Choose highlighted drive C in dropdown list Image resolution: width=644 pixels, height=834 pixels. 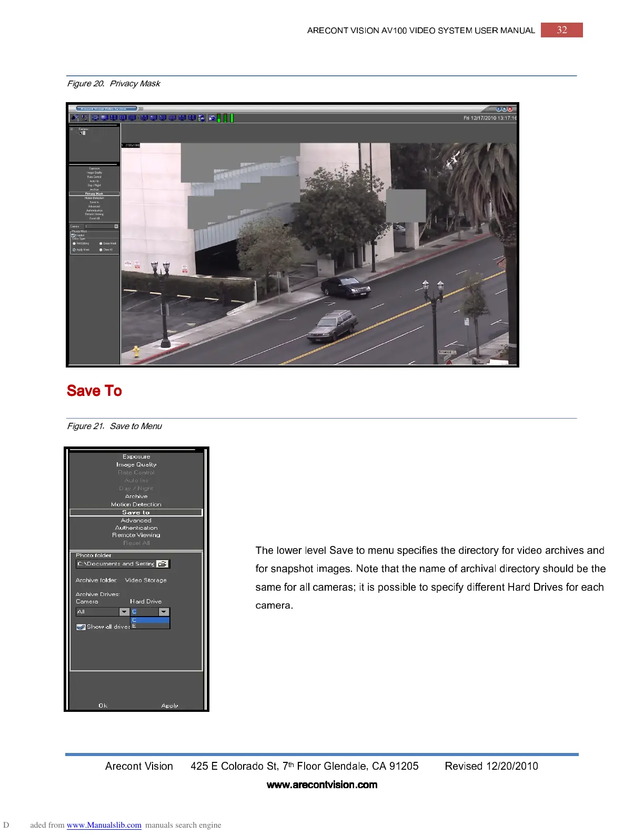150,620
